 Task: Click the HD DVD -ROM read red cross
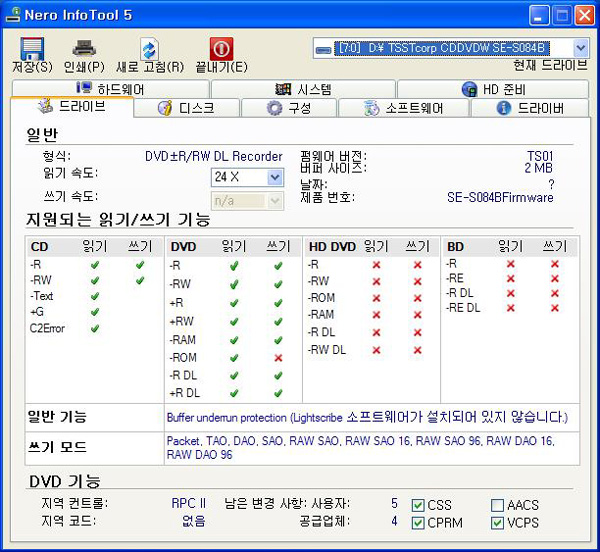(377, 298)
